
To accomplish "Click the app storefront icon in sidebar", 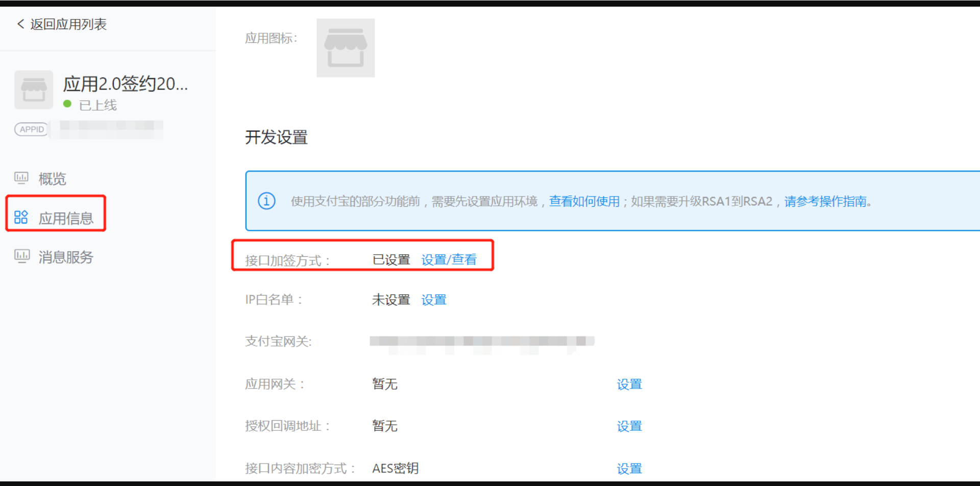I will (x=34, y=90).
